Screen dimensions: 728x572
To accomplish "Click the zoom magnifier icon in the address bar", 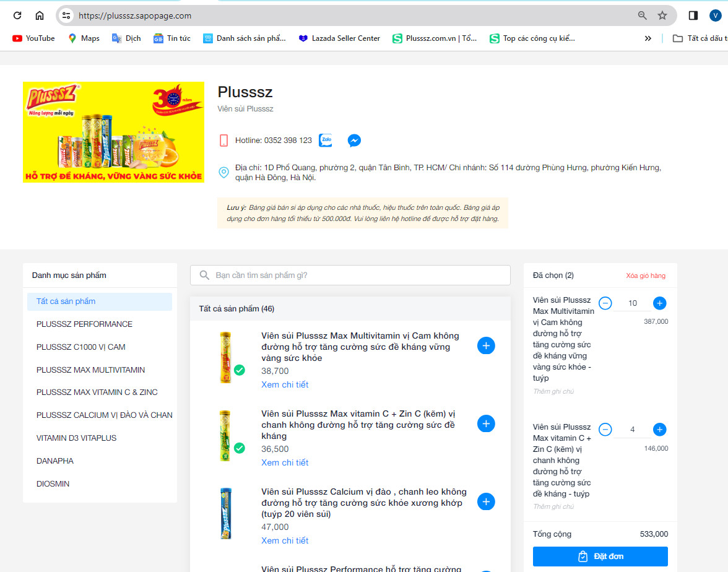I will point(642,15).
